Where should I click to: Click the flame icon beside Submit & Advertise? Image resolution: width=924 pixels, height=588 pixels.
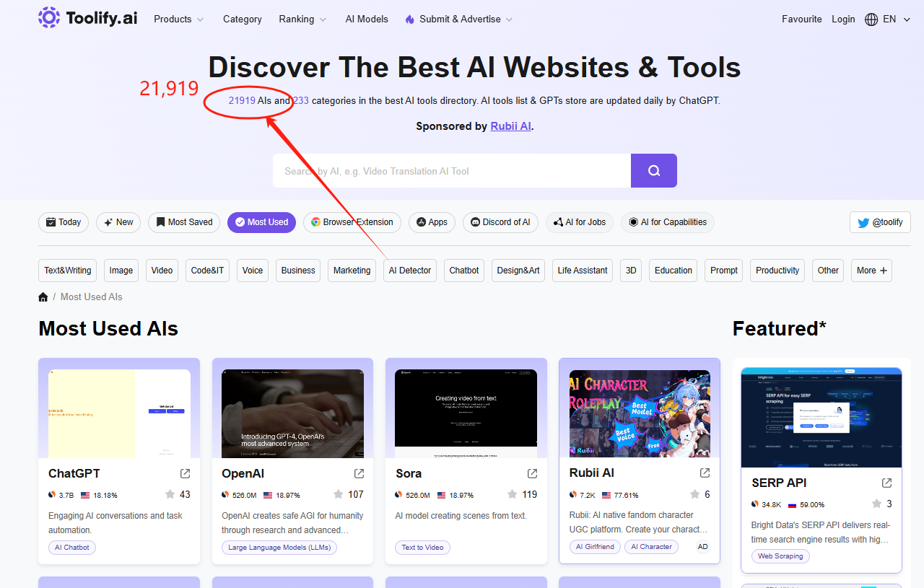(410, 19)
